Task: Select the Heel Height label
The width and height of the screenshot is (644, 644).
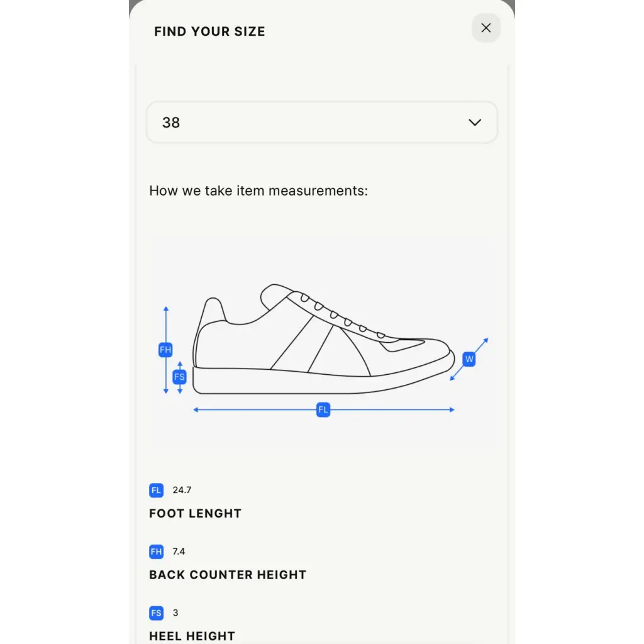Action: coord(192,636)
